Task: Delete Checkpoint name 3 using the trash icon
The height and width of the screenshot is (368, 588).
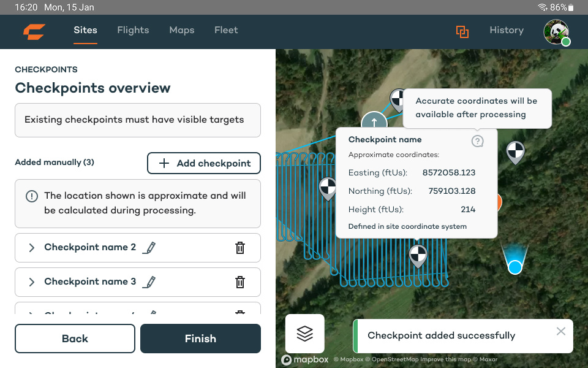Action: coord(239,282)
